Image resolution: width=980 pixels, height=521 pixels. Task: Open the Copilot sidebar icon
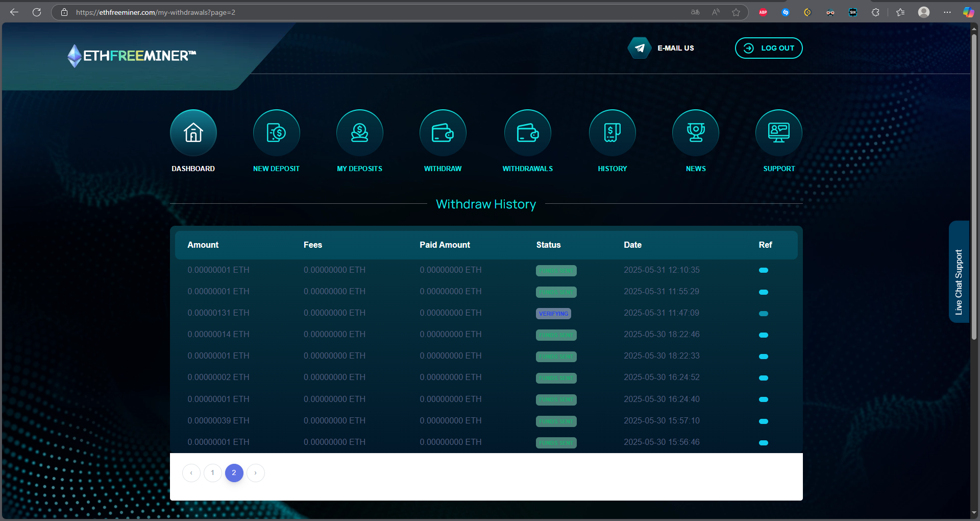coord(968,12)
